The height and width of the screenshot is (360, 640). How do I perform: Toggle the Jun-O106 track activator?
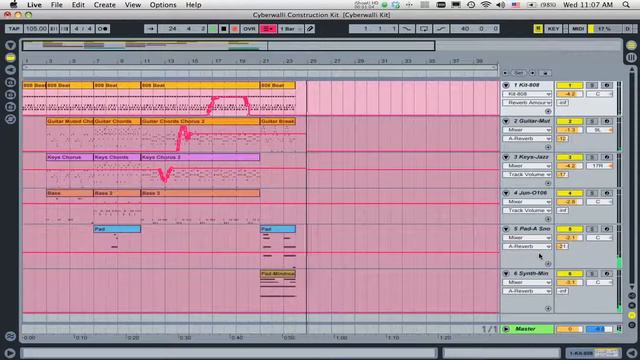coord(569,193)
